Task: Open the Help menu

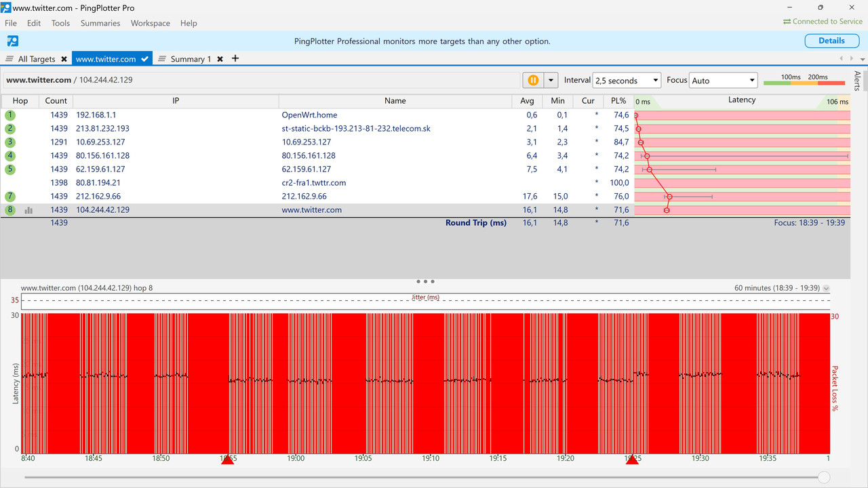Action: point(189,23)
